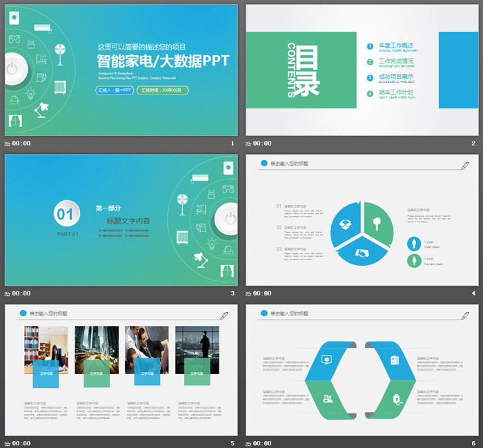Viewport: 483px width, 448px height.
Task: Click the green pie segment on slide 4
Action: point(378,224)
